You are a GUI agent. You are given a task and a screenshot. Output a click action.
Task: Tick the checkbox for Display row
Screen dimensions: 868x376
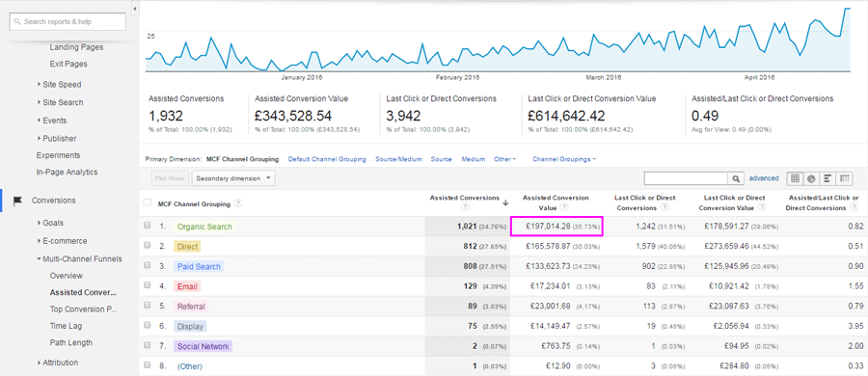pos(148,326)
